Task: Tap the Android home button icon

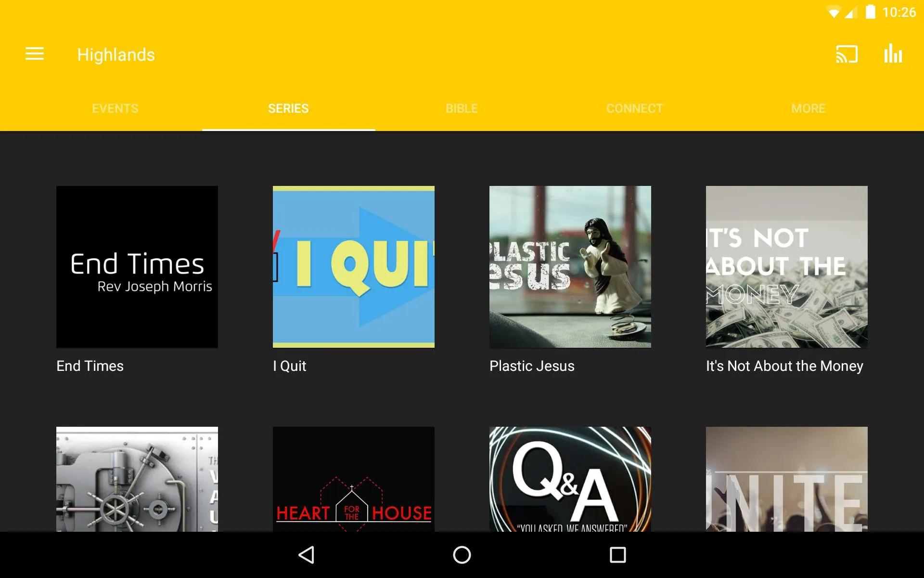Action: pyautogui.click(x=462, y=555)
